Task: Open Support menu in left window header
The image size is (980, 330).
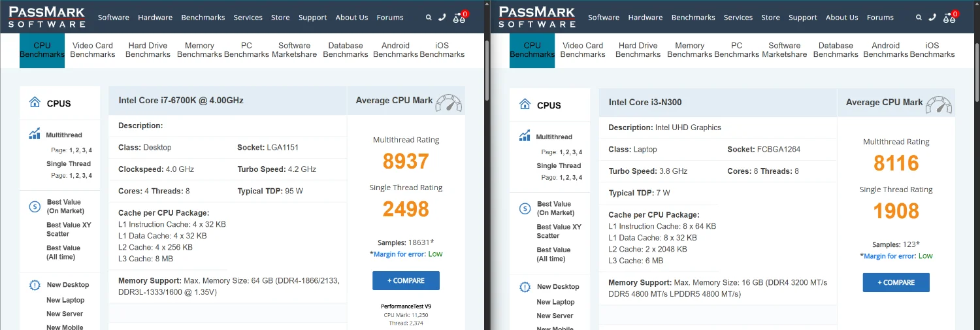Action: click(x=312, y=18)
